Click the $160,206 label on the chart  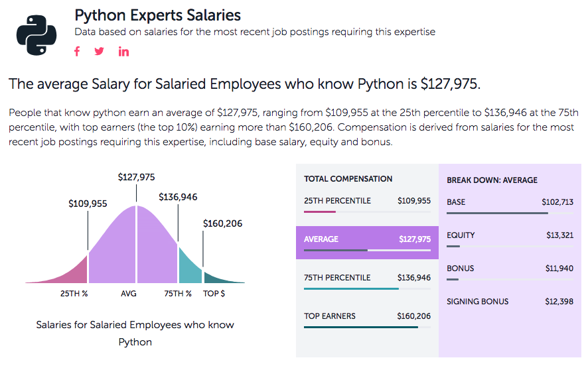click(x=222, y=223)
